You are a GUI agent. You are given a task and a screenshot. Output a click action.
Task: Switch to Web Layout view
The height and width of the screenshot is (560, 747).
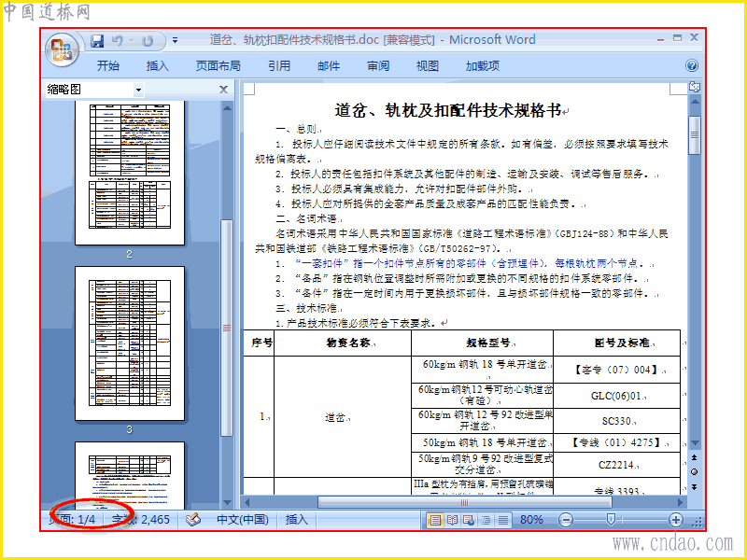(x=469, y=520)
